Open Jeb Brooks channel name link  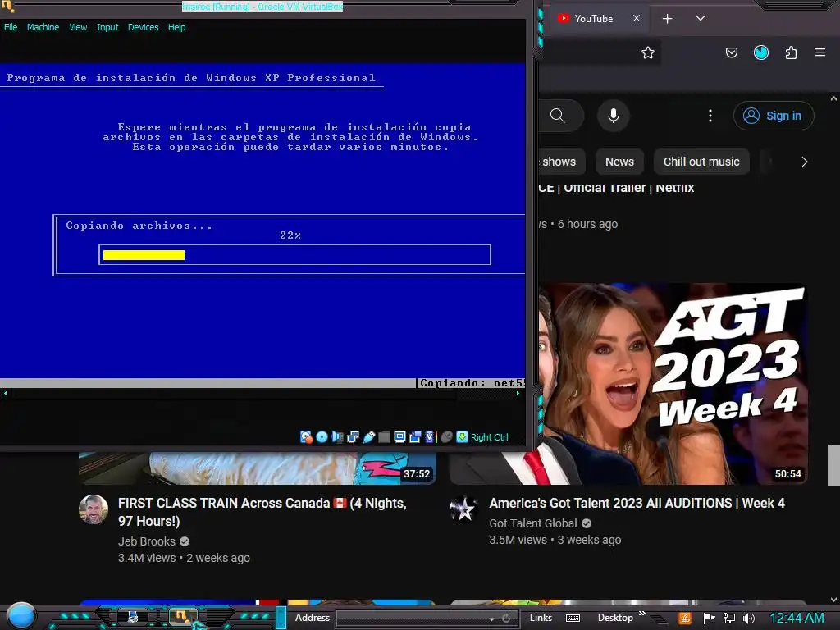[x=146, y=541]
